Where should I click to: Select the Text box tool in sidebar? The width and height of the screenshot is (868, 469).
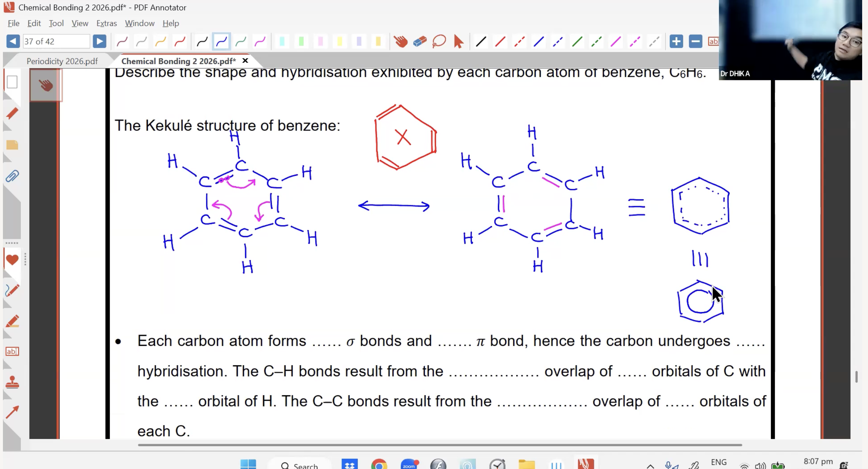point(12,351)
